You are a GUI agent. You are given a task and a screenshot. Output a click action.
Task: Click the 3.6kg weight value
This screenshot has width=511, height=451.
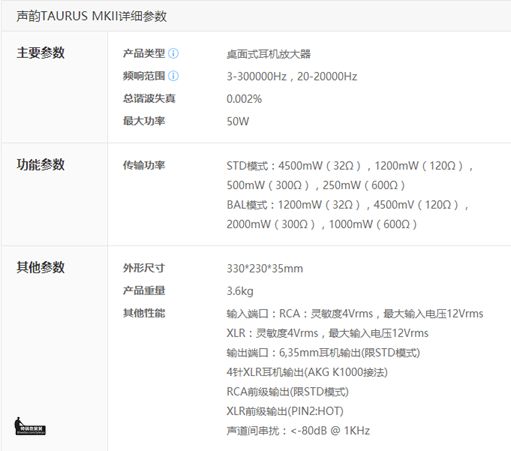tap(240, 291)
